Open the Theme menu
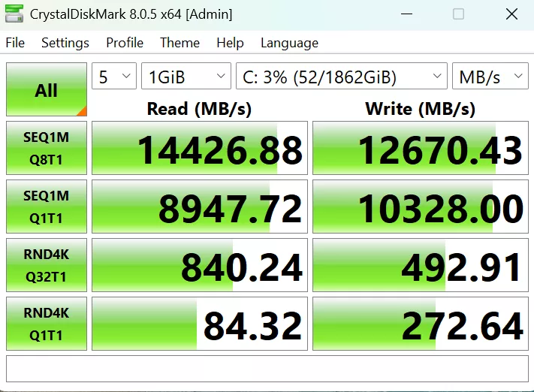534x392 pixels. click(180, 43)
